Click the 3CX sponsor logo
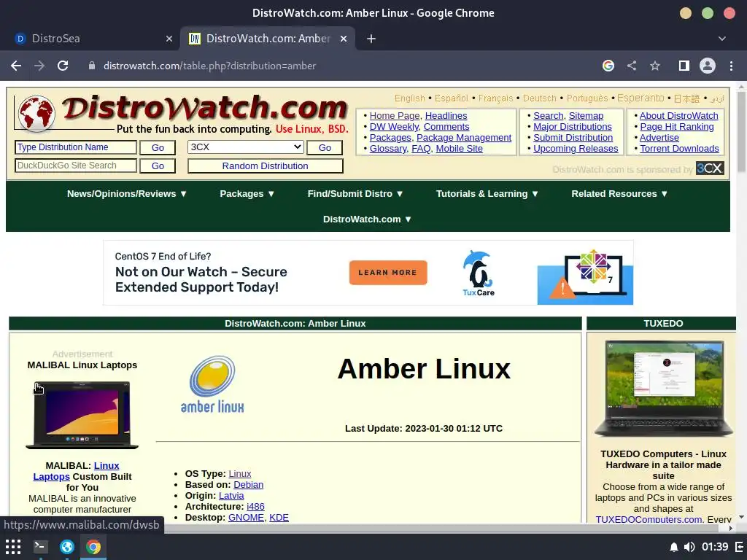 (710, 168)
